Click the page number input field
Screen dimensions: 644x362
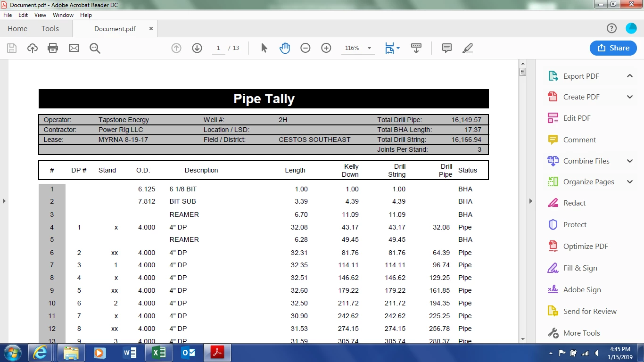point(218,48)
